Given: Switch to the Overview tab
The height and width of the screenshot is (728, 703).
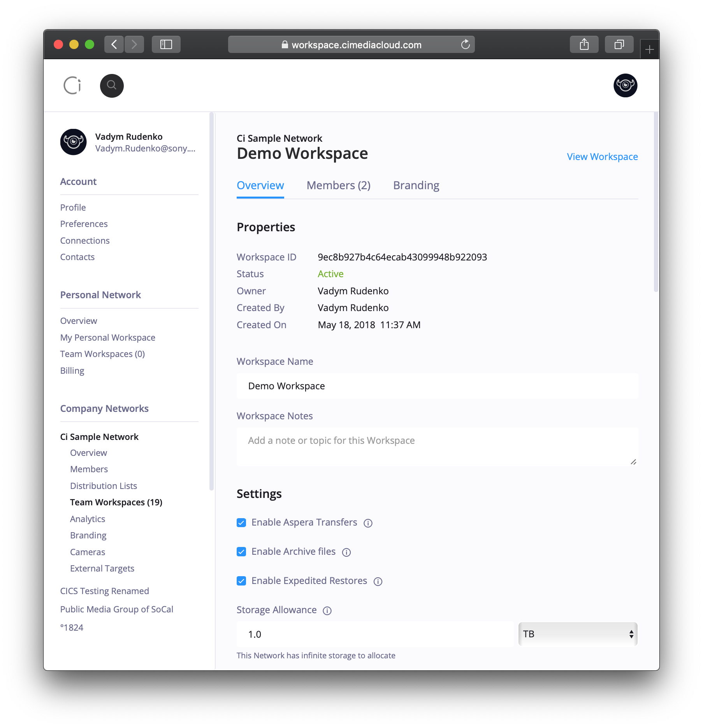Looking at the screenshot, I should [x=260, y=185].
